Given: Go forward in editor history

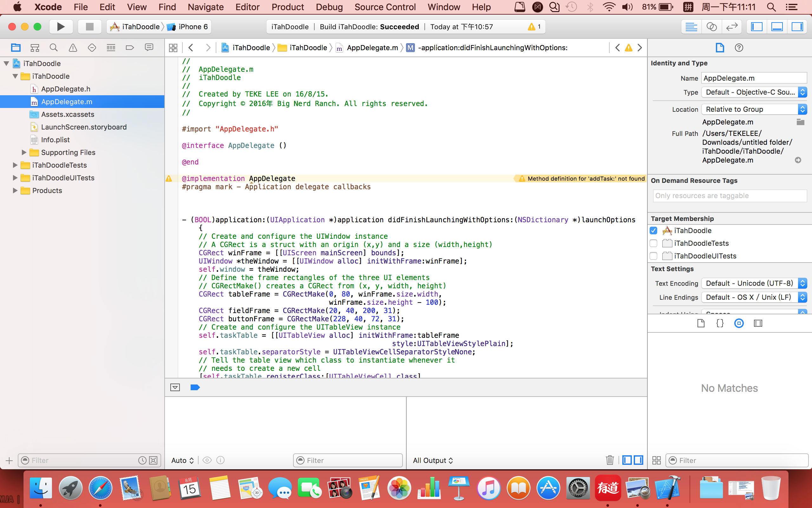Looking at the screenshot, I should (208, 48).
